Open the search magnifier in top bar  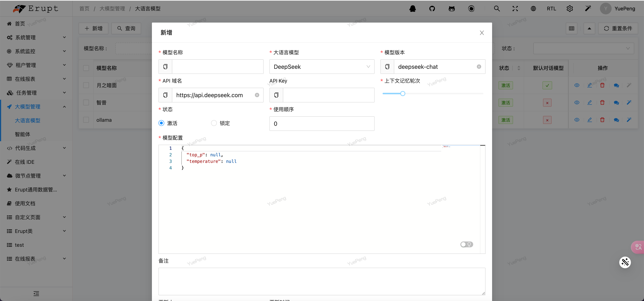tap(497, 9)
